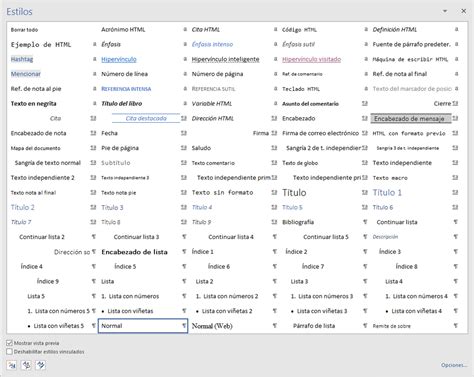The width and height of the screenshot is (474, 377).
Task: Click the New Style icon button
Action: click(12, 365)
